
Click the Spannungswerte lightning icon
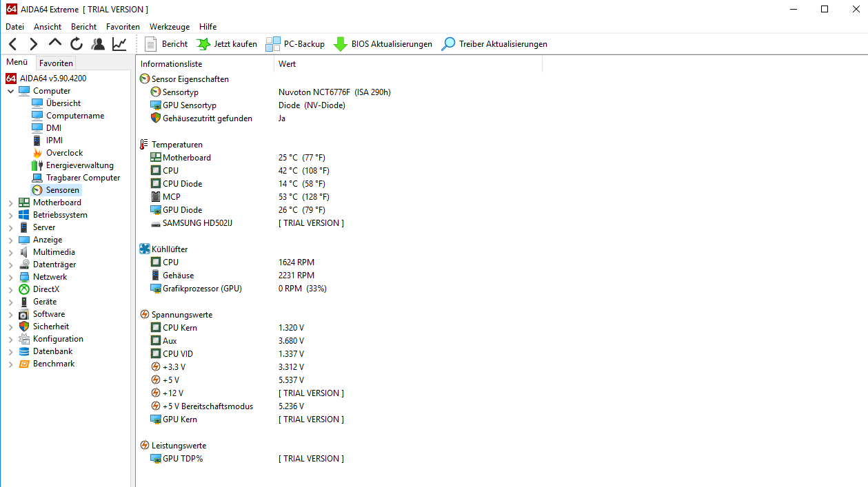(x=145, y=315)
